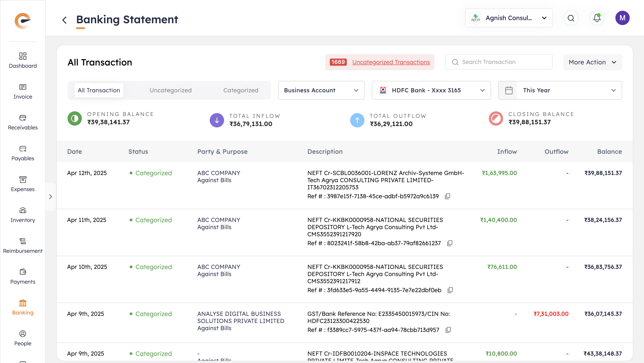Screen dimensions: 644x363
Task: Open the M user avatar
Action: tap(622, 18)
